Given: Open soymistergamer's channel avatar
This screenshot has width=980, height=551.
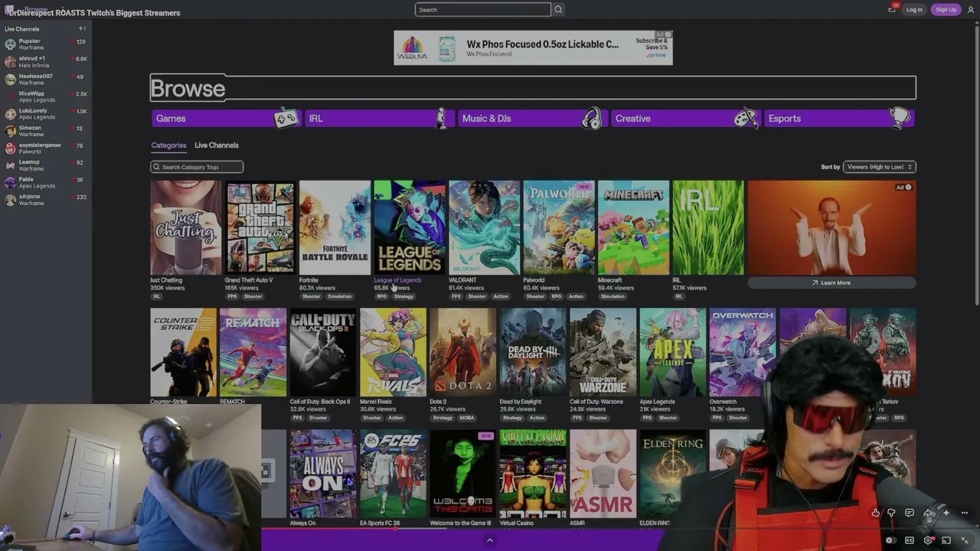Looking at the screenshot, I should (x=10, y=148).
